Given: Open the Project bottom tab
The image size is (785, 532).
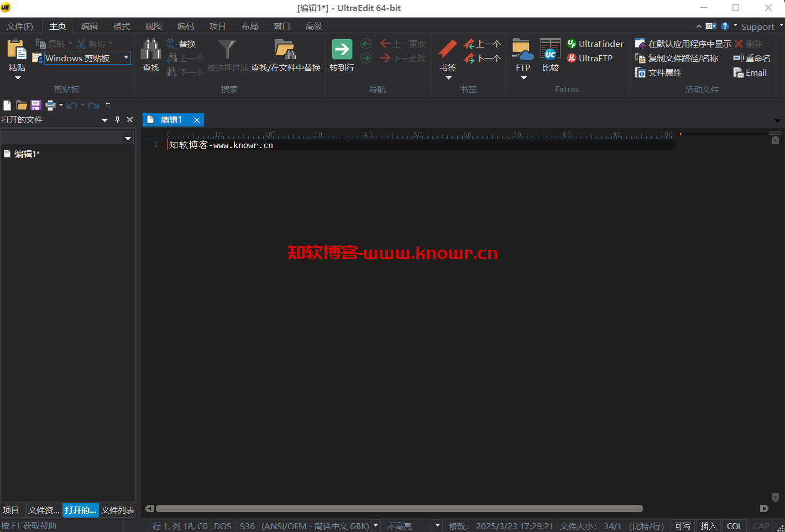Looking at the screenshot, I should (x=11, y=510).
